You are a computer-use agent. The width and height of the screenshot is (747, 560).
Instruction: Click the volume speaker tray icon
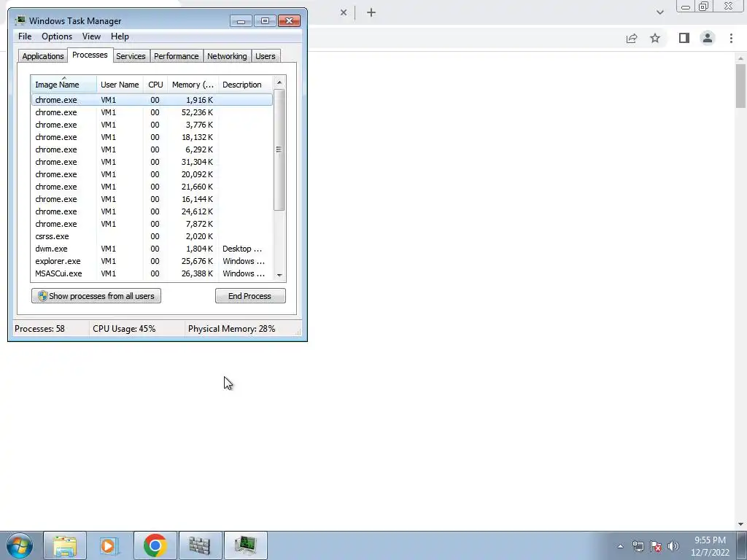(673, 546)
